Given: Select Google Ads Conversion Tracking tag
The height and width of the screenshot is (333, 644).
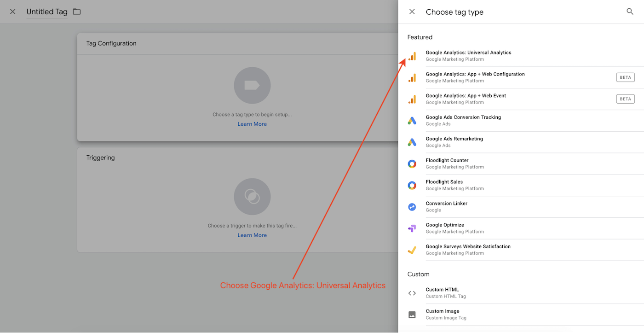Looking at the screenshot, I should [521, 121].
